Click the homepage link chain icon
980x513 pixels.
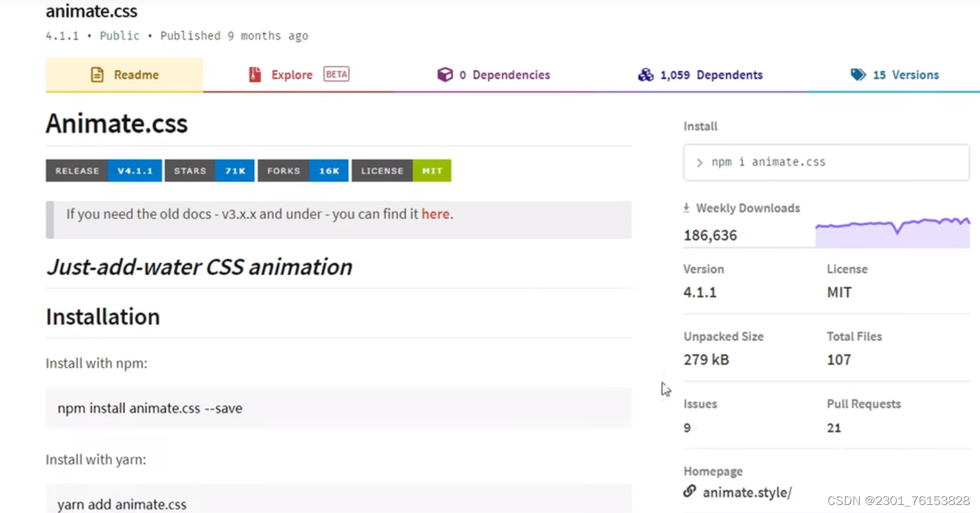690,492
